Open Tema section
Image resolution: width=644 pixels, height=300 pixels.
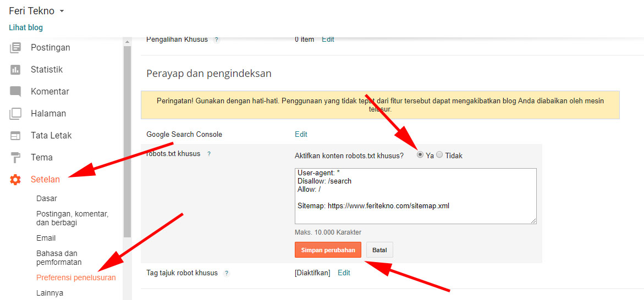[41, 157]
